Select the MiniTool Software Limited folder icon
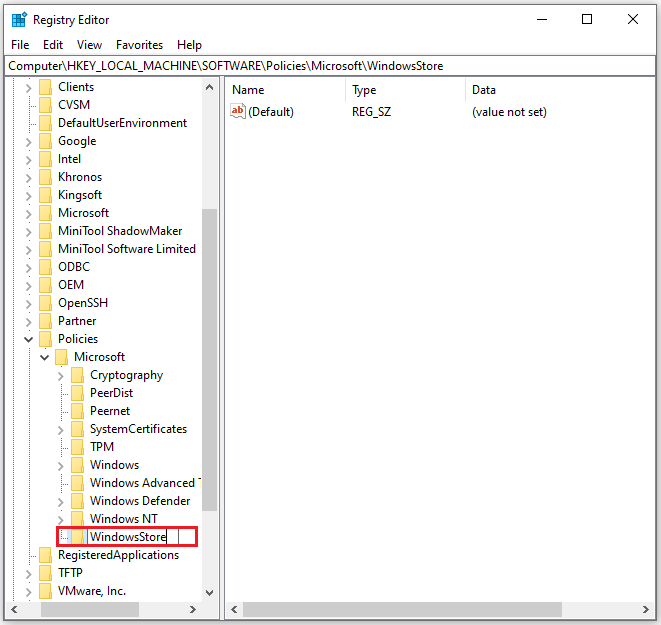Screen dimensions: 661x625 pyautogui.click(x=45, y=249)
